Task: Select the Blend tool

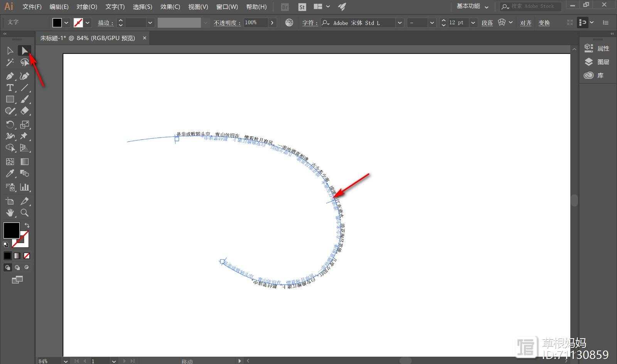Action: 24,173
